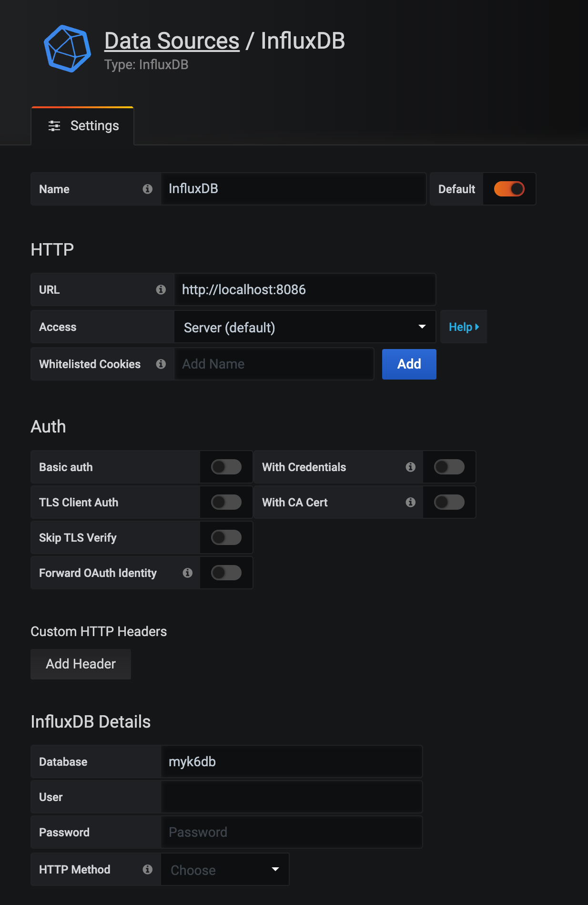
Task: Click the Custom HTTP Headers heading
Action: 99,631
